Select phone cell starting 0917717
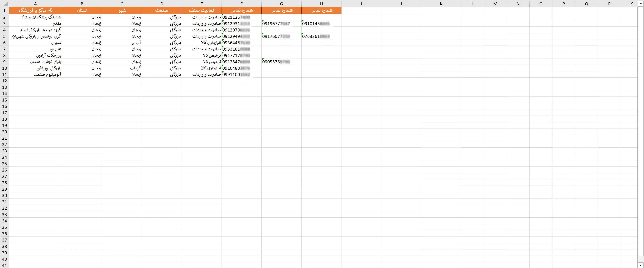644x268 pixels. pos(241,55)
